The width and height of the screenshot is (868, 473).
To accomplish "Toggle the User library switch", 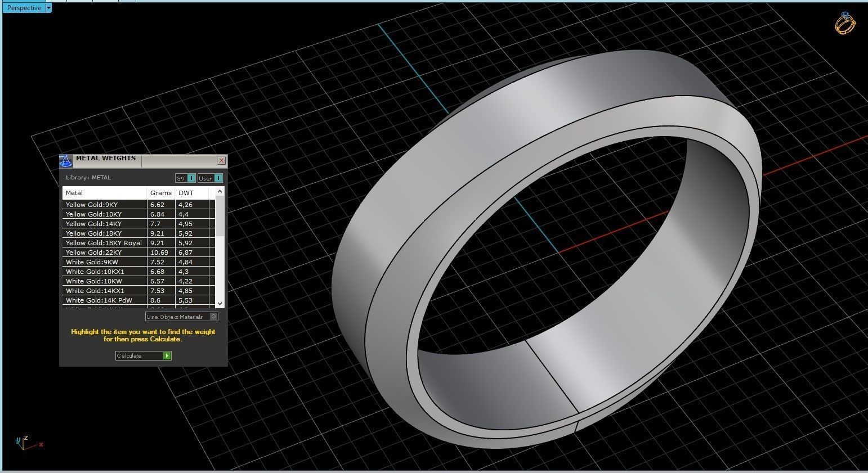I will [x=210, y=178].
